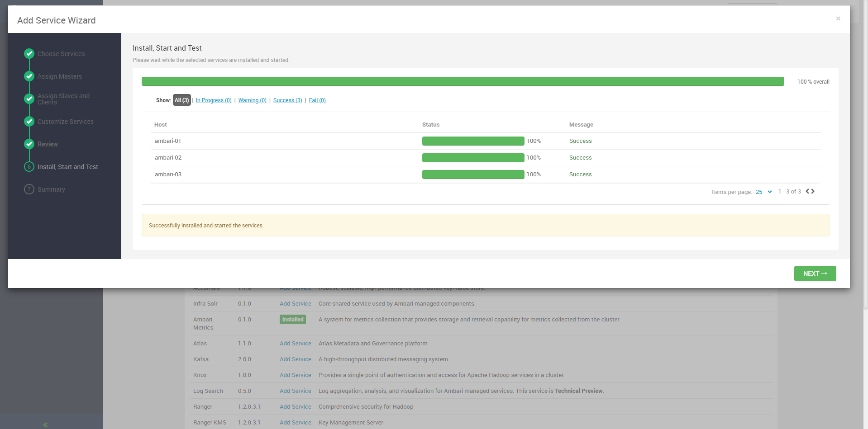Click the step 6 number circle
Screen dimensions: 868x429
pyautogui.click(x=29, y=167)
